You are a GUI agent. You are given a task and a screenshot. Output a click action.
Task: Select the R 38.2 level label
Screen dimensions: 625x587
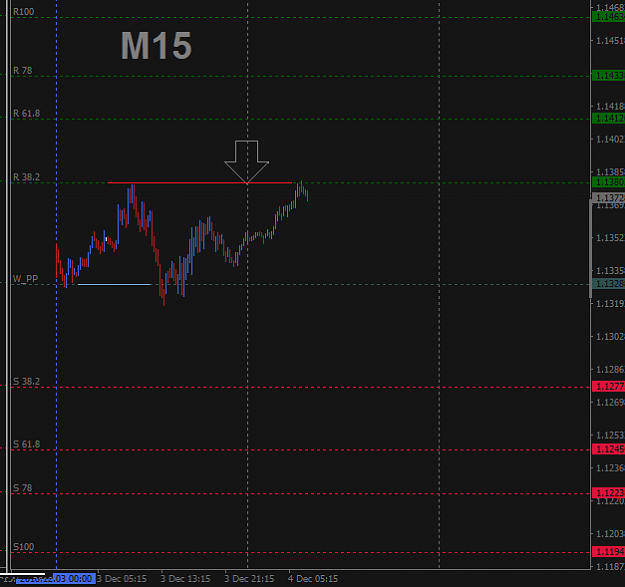tap(27, 177)
